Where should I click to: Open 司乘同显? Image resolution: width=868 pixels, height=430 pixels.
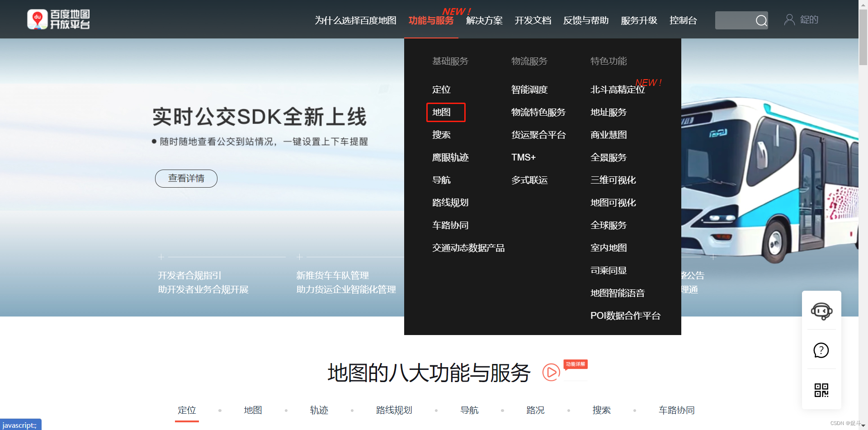coord(609,270)
